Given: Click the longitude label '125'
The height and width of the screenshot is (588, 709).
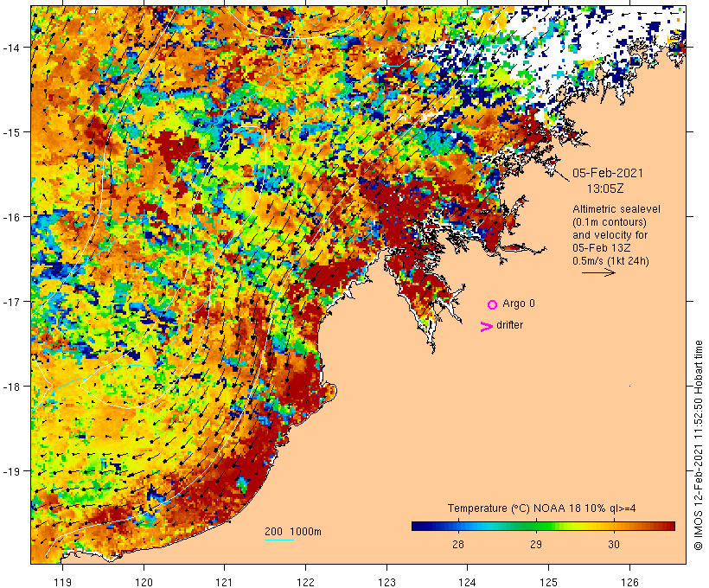Looking at the screenshot, I should tap(548, 582).
